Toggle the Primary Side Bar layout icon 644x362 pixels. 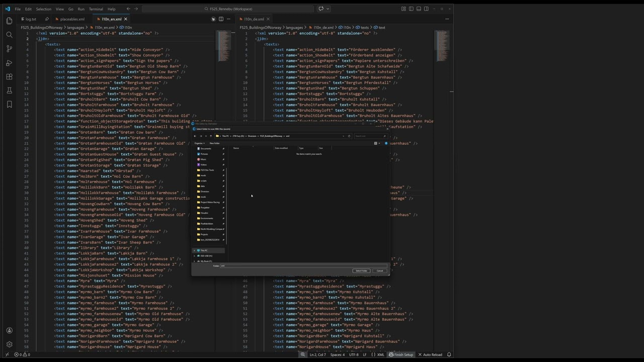tap(411, 9)
